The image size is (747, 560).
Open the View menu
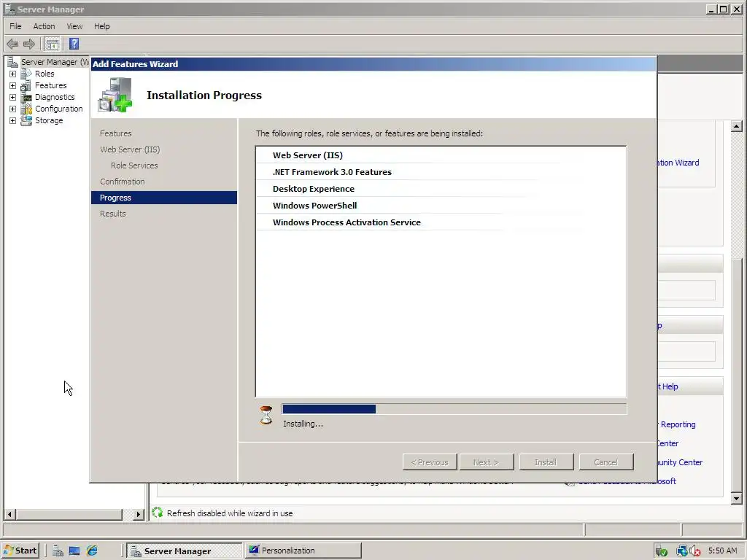tap(74, 26)
